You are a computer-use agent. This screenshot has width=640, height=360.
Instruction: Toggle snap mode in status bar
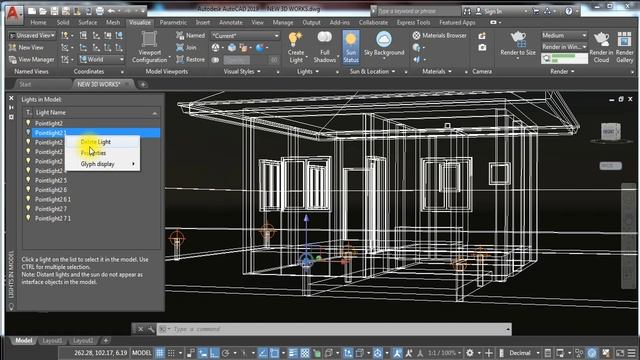171,353
